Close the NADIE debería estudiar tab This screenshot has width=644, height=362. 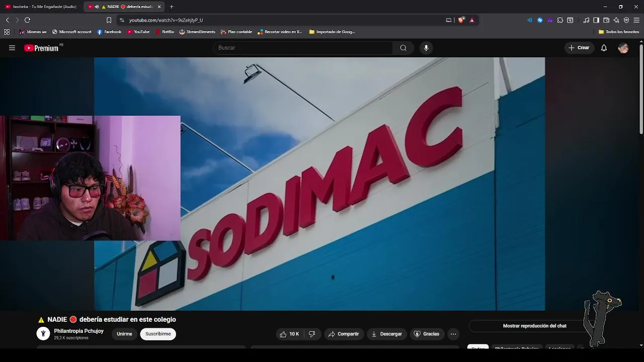(159, 7)
